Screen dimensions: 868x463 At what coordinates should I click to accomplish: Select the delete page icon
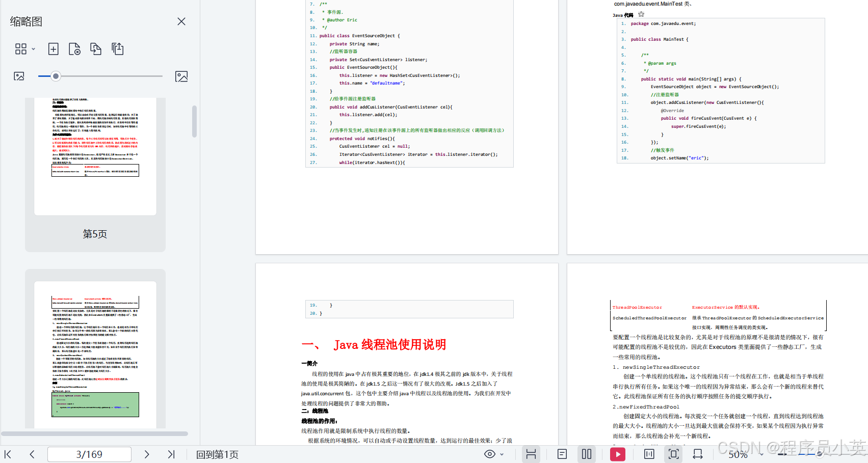coord(74,49)
